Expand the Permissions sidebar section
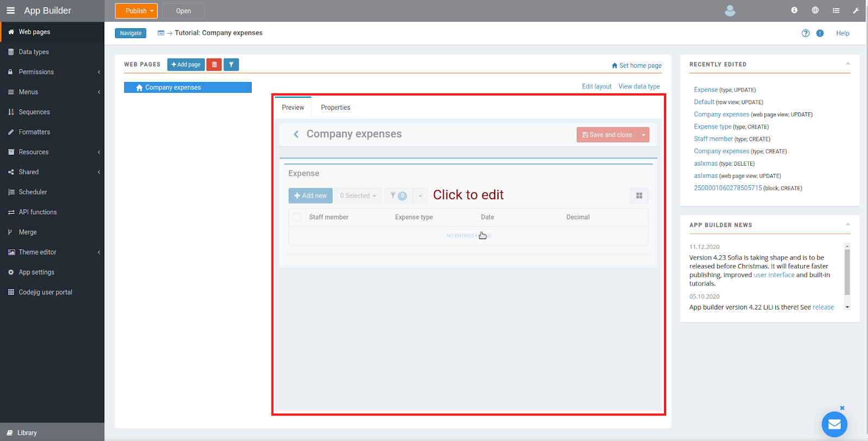This screenshot has width=868, height=441. [52, 72]
